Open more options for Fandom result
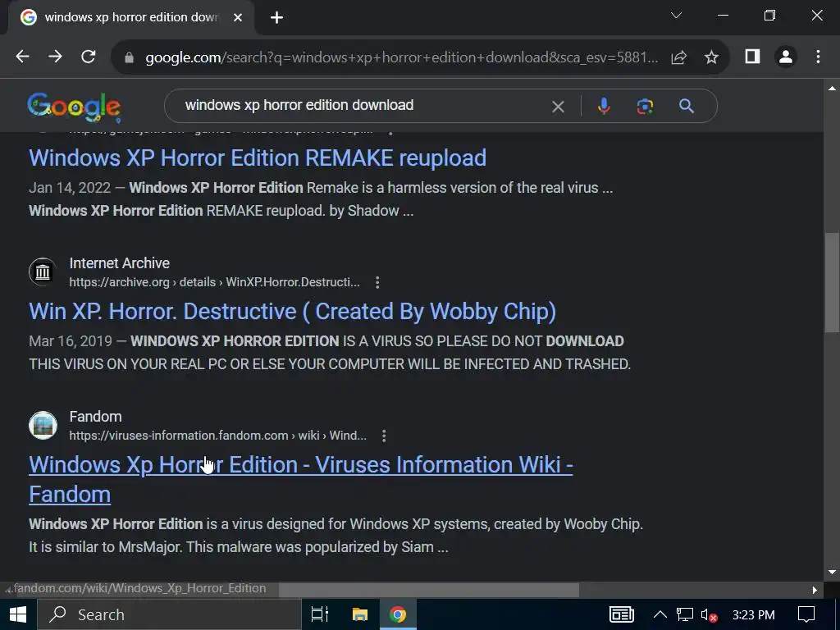840x630 pixels. click(384, 436)
